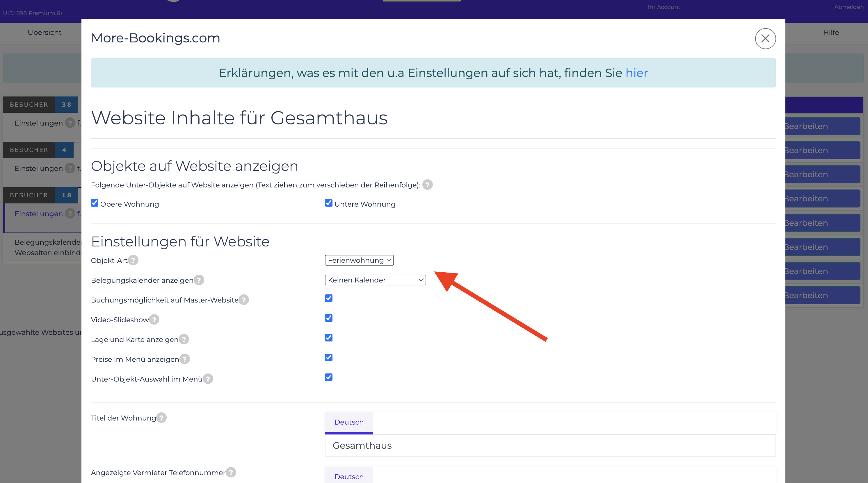The height and width of the screenshot is (483, 868).
Task: Toggle Lage und Karte anzeigen checkbox
Action: (328, 338)
